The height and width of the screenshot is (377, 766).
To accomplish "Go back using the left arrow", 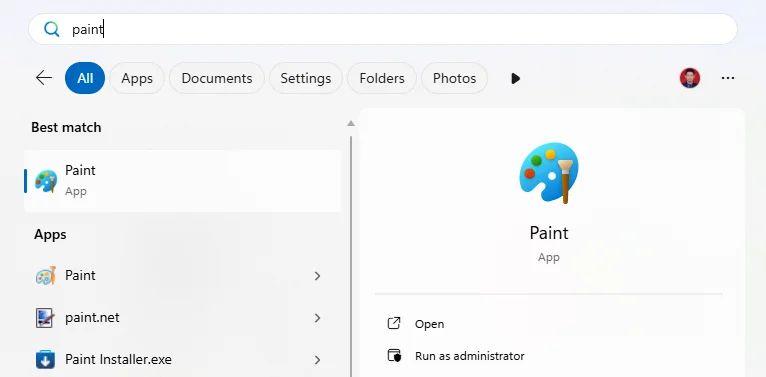I will click(44, 78).
